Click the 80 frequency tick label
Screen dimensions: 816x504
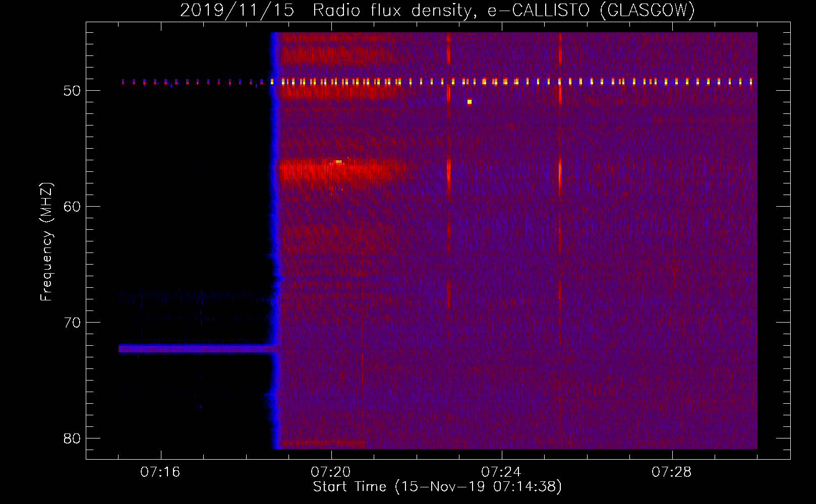click(72, 438)
